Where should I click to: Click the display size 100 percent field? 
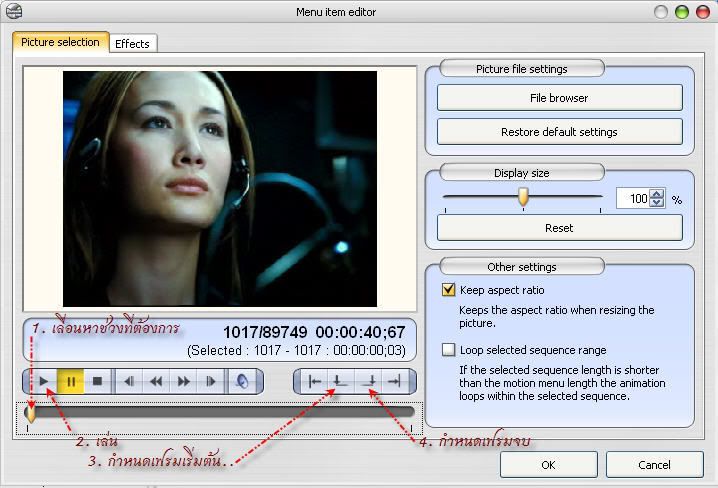click(633, 198)
